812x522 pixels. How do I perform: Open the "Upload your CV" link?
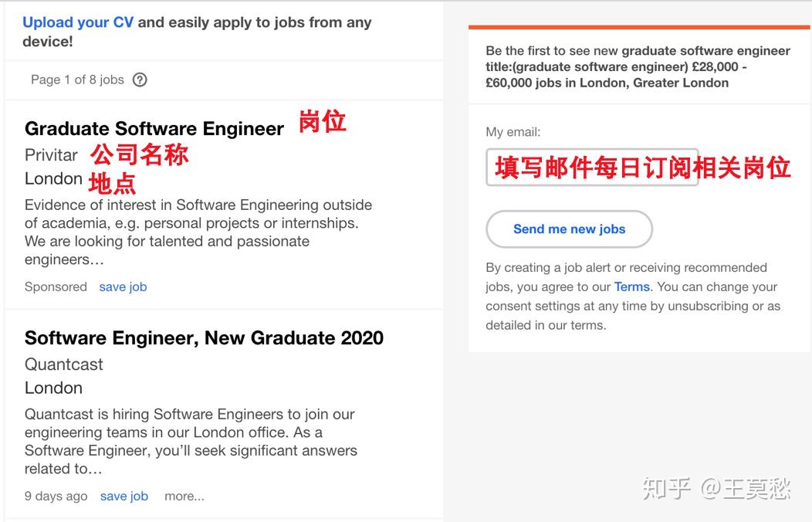click(78, 22)
